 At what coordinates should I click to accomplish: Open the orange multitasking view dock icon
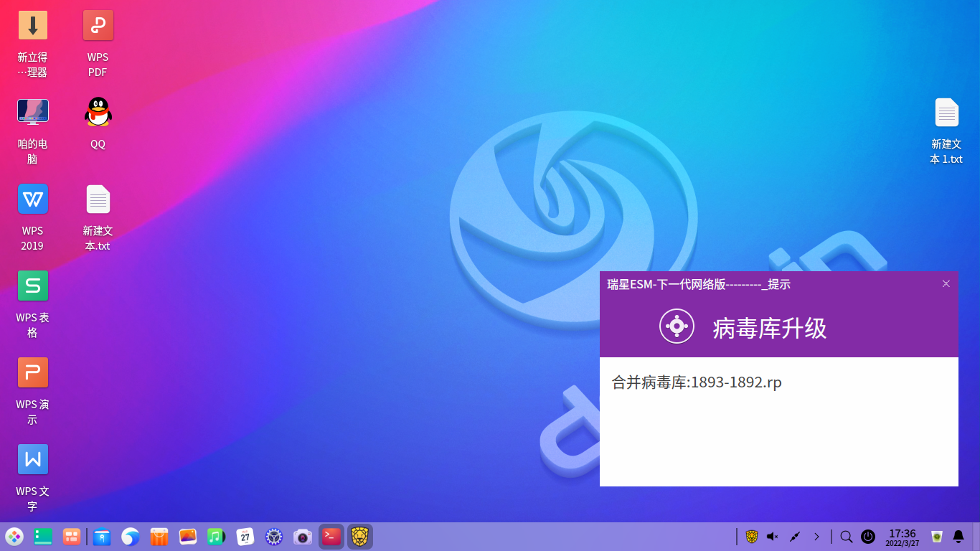click(x=72, y=537)
